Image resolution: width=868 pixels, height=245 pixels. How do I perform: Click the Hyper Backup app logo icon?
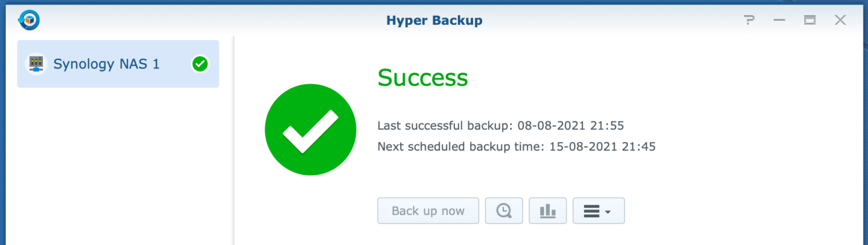pyautogui.click(x=28, y=21)
